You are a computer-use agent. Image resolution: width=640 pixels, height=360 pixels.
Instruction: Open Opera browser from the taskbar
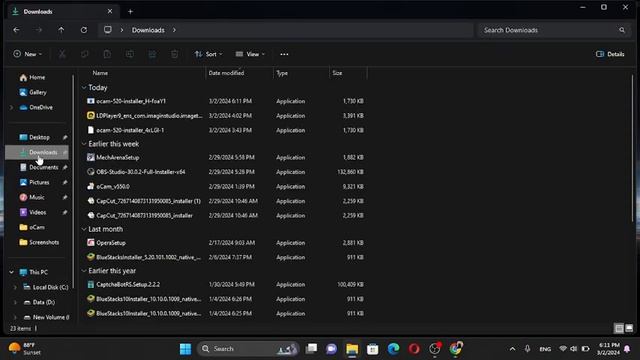coord(414,349)
